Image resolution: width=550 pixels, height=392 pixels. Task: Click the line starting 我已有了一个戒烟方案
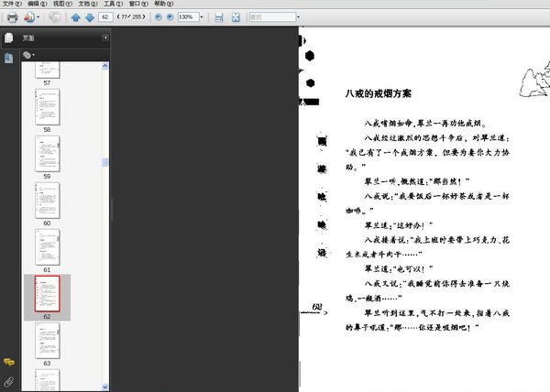[x=427, y=152]
